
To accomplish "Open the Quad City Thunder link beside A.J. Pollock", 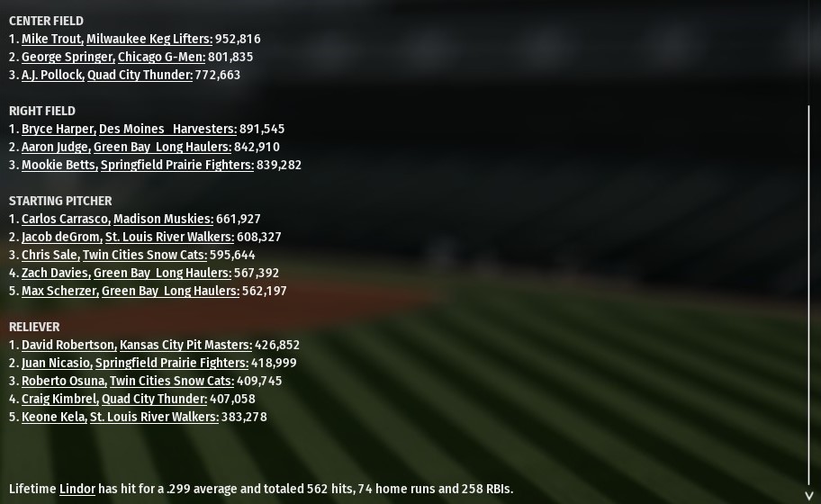I will (x=140, y=75).
